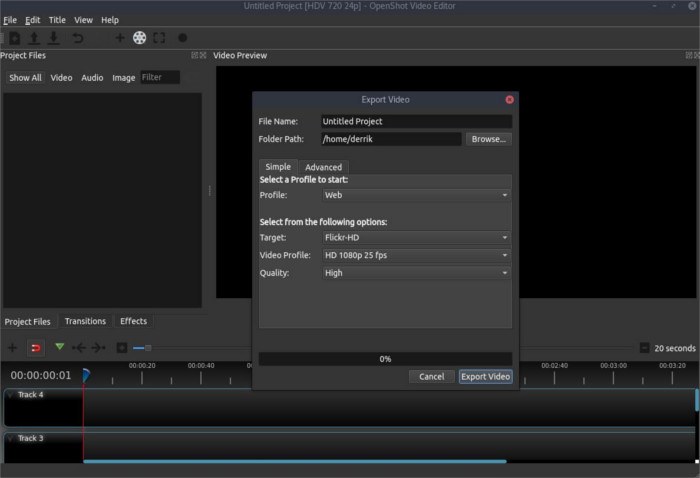The height and width of the screenshot is (478, 700).
Task: Switch to the Effects tab
Action: click(133, 321)
